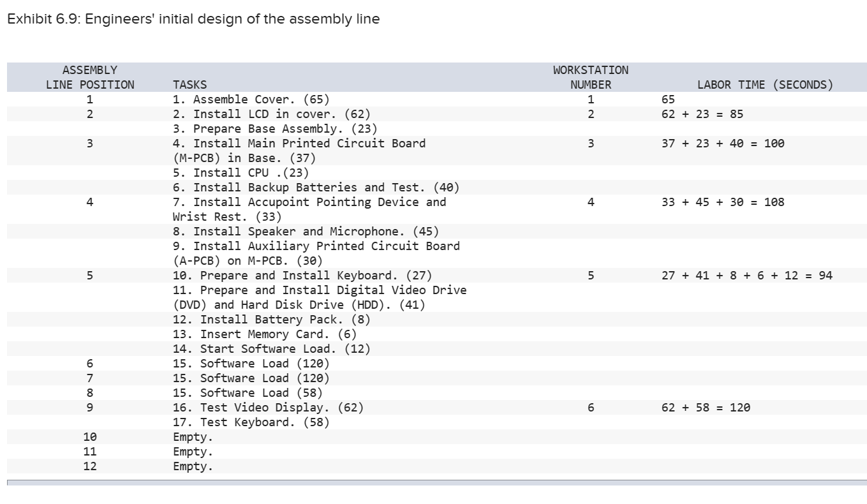Select task '2. Install LCD in cover. (62)'
Screen dimensions: 867x504
[272, 114]
